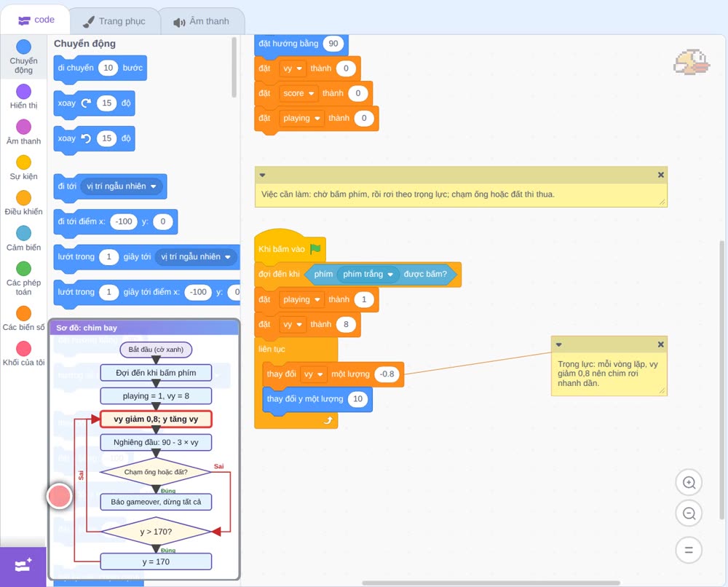Click the add extension button
This screenshot has width=728, height=587.
click(23, 566)
